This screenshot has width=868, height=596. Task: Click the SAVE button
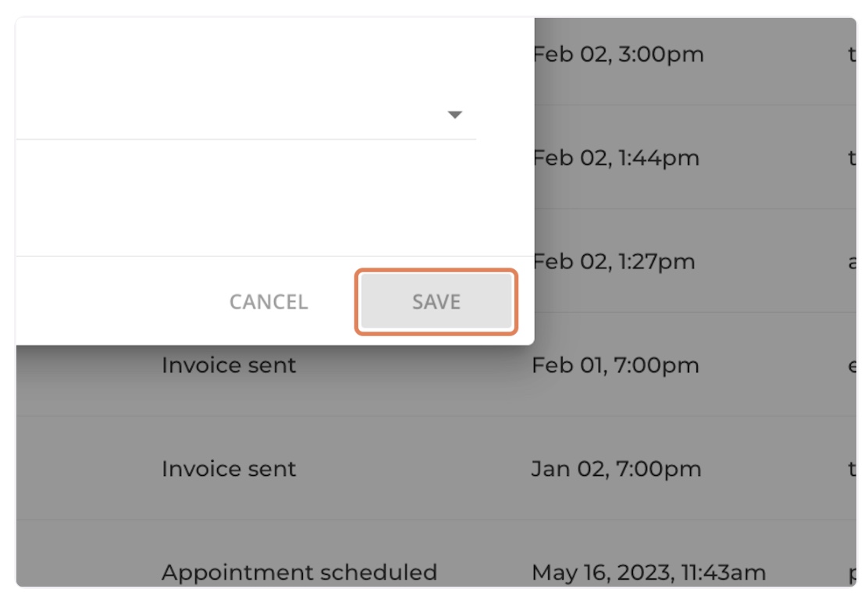(x=436, y=302)
